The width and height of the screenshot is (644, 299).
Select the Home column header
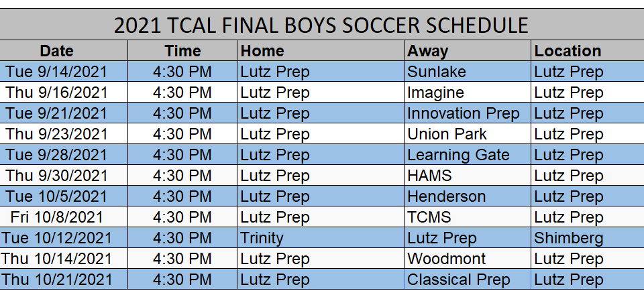(321, 50)
